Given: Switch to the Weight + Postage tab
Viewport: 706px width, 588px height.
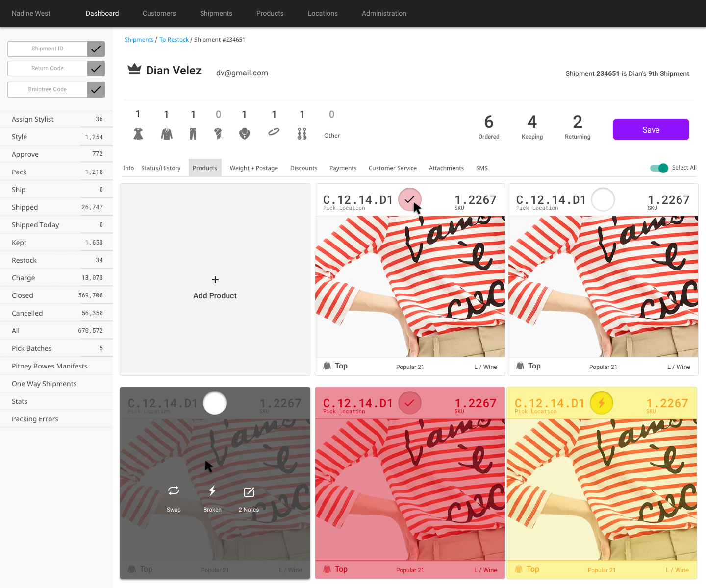Looking at the screenshot, I should click(254, 168).
